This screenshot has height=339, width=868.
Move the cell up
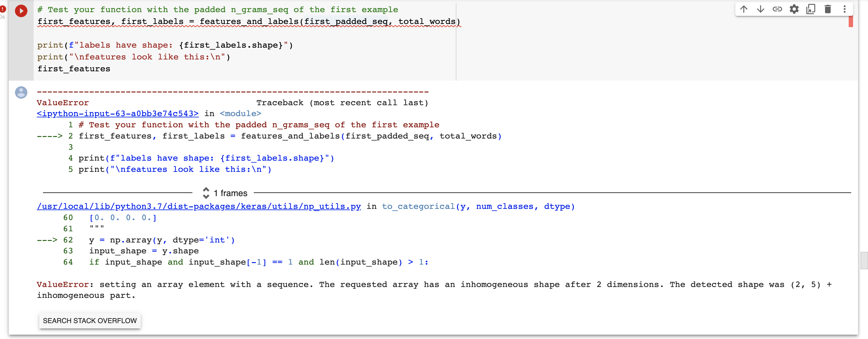[743, 9]
